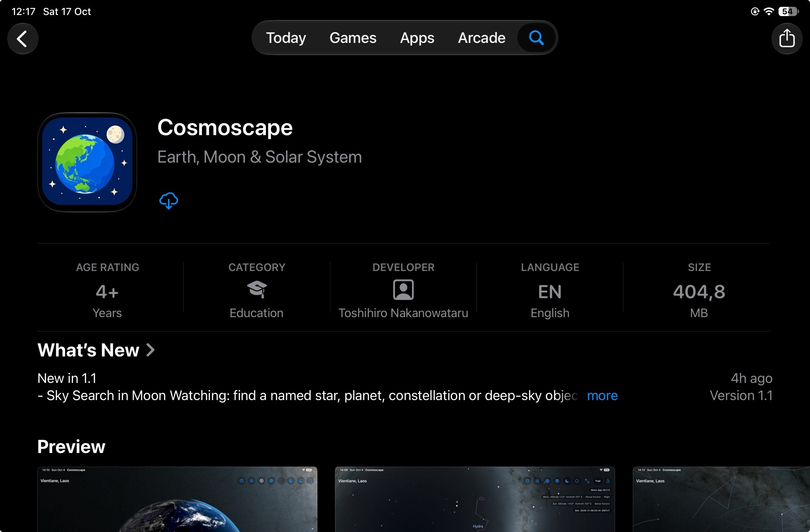Switch to the Apps tab
810x532 pixels.
[x=417, y=38]
